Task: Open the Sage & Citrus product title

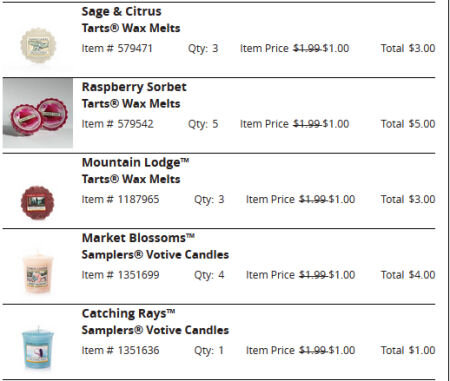Action: pyautogui.click(x=121, y=11)
